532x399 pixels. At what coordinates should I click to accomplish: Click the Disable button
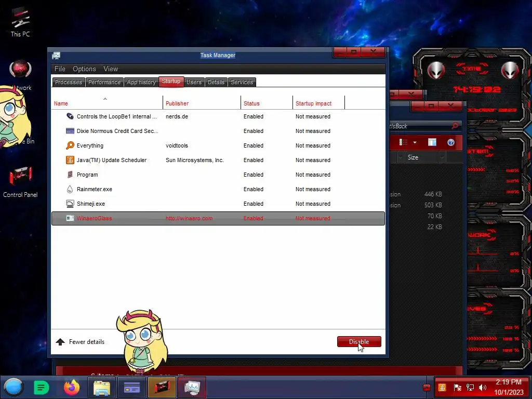pos(359,342)
